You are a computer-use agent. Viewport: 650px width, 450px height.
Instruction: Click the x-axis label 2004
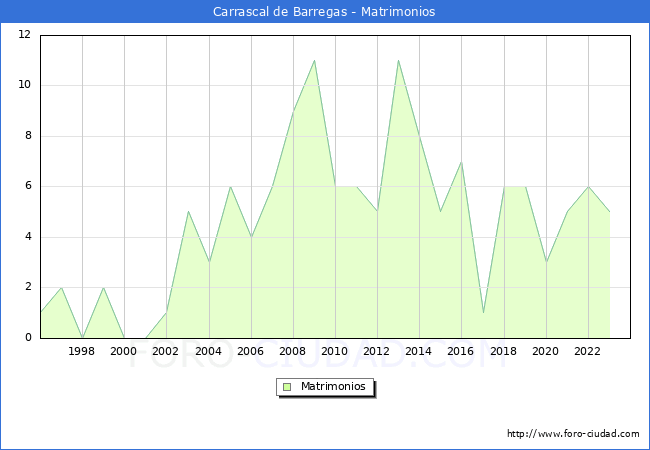209,351
